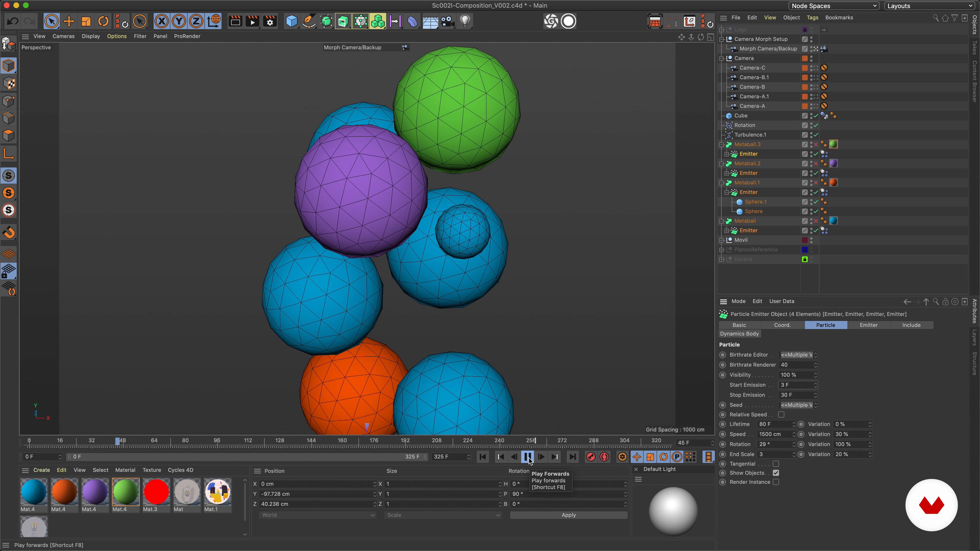This screenshot has height=551, width=980.
Task: Open the Node Spaces dropdown
Action: pyautogui.click(x=833, y=6)
